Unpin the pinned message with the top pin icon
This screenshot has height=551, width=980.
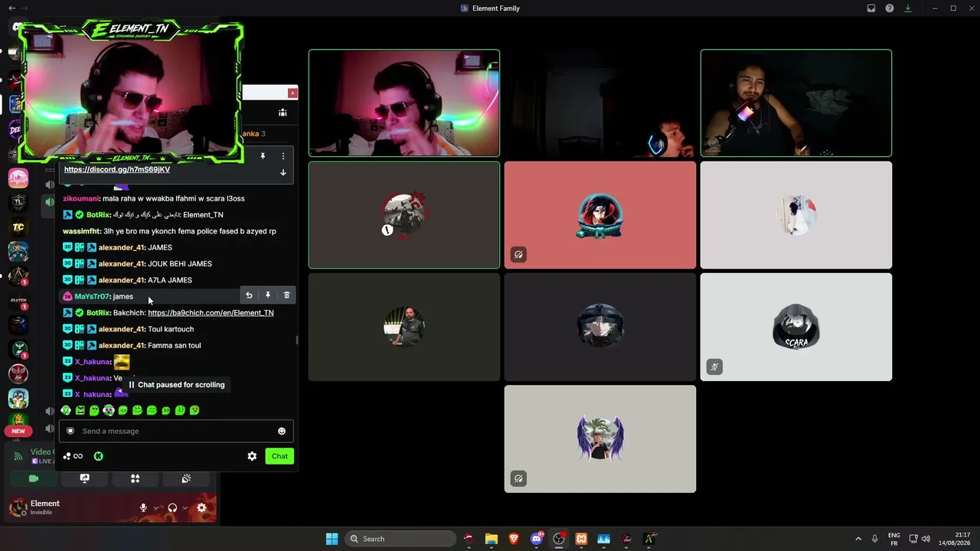(263, 156)
